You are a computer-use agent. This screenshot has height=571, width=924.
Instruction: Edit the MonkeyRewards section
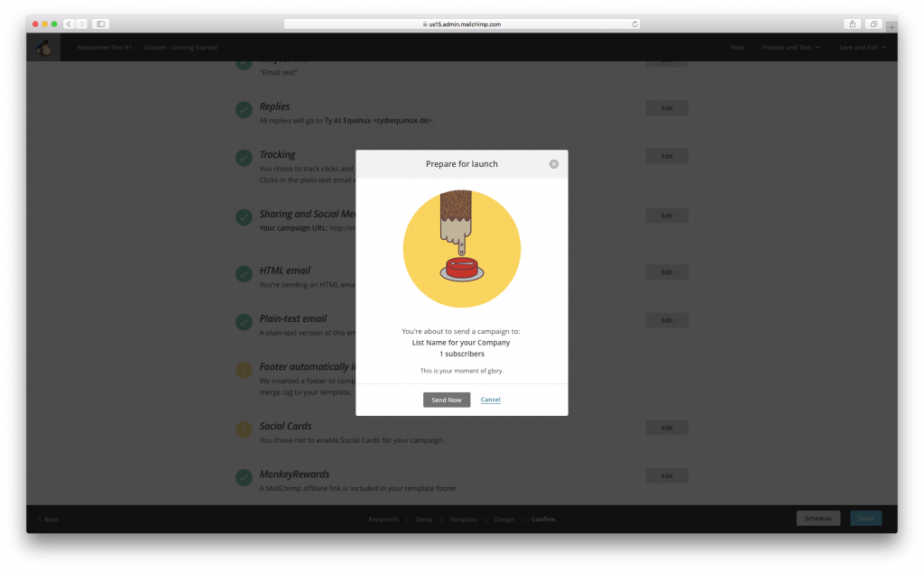pos(667,476)
